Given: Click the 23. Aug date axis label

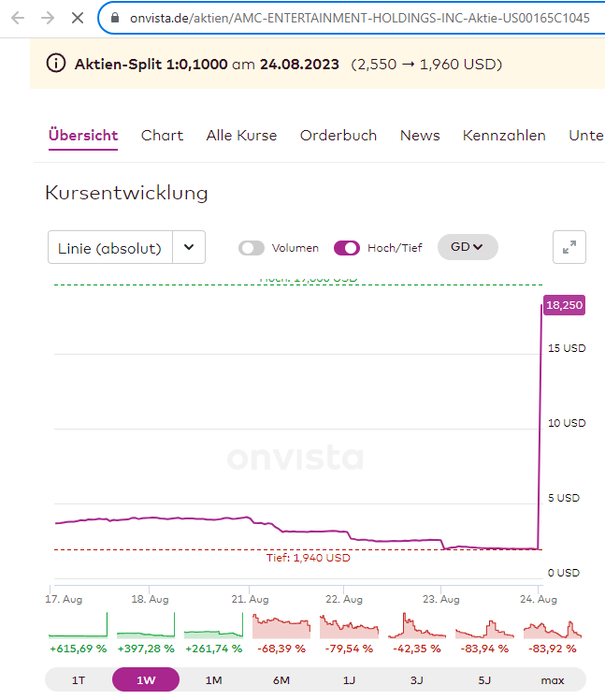Looking at the screenshot, I should (x=441, y=599).
